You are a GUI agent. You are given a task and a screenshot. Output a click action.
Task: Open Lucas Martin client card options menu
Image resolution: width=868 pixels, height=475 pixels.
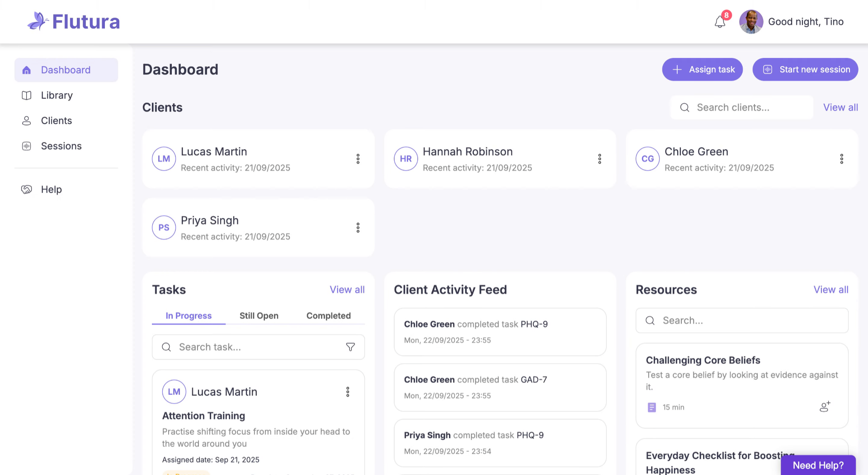click(x=358, y=159)
